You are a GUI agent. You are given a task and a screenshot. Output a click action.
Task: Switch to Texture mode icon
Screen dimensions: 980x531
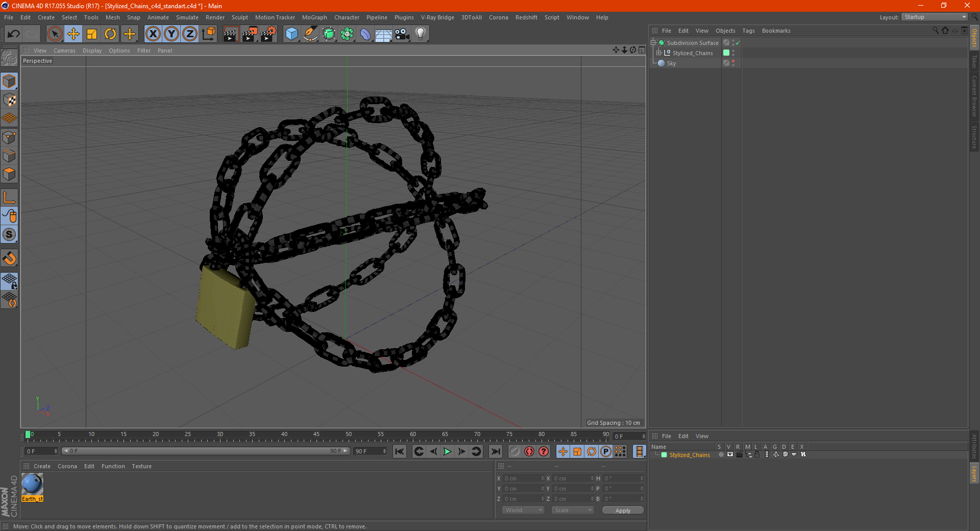click(x=9, y=100)
